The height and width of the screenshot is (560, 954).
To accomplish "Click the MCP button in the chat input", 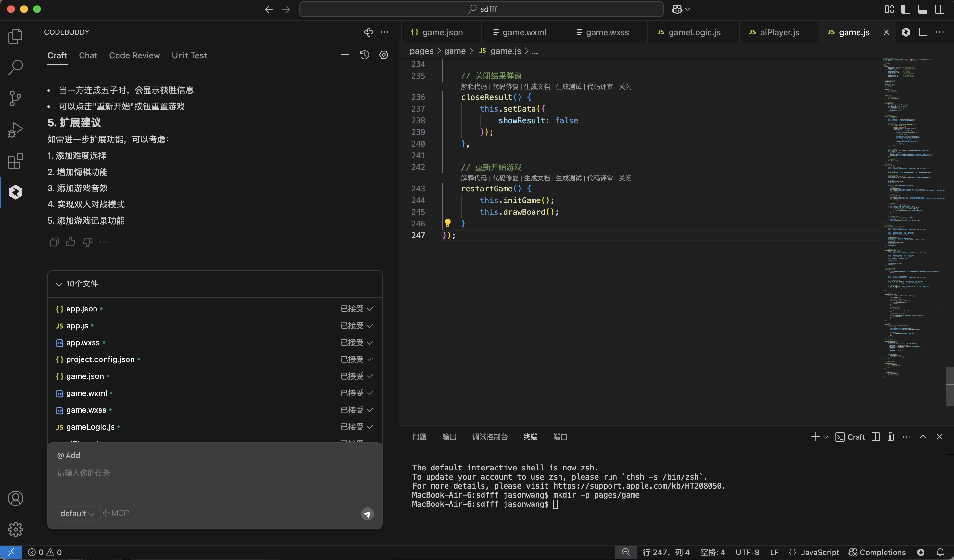I will pyautogui.click(x=116, y=513).
